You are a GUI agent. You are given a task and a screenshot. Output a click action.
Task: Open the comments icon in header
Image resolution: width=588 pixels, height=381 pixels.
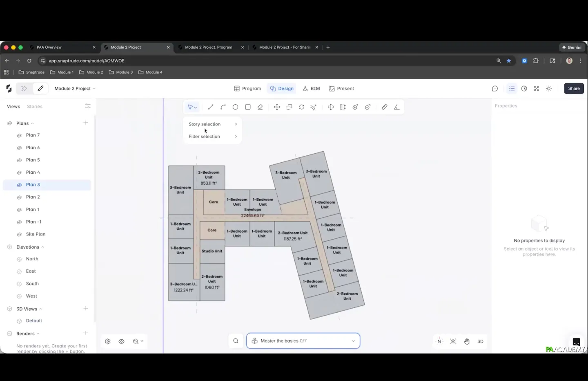click(x=495, y=89)
